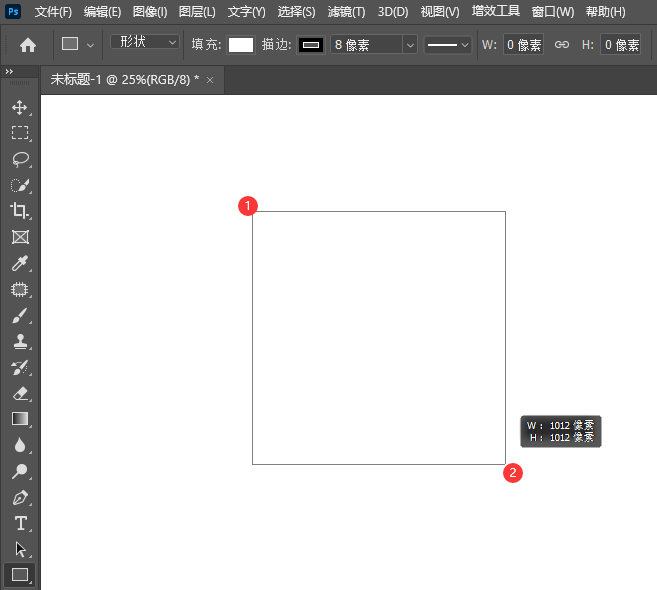Select the Eyedropper tool

[20, 263]
